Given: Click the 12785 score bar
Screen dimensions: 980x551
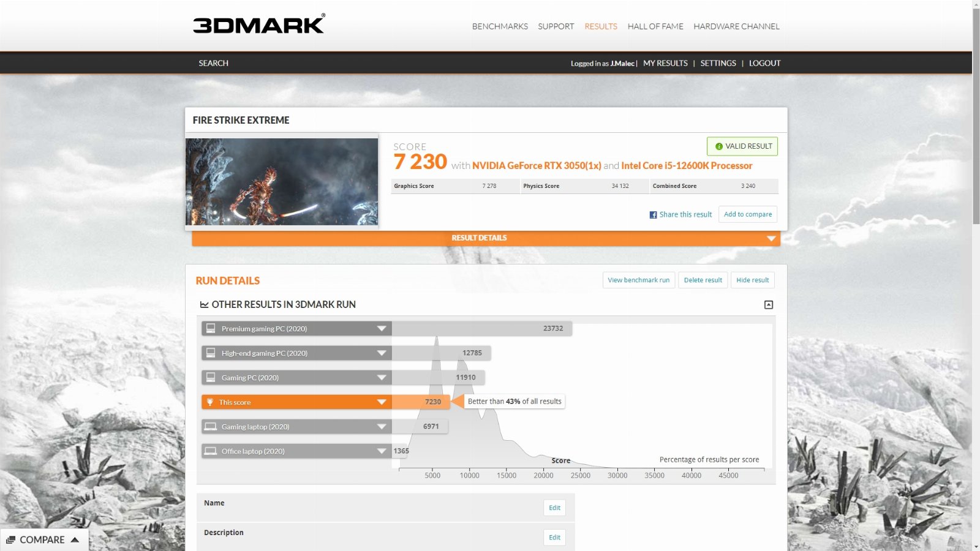Looking at the screenshot, I should click(x=441, y=353).
